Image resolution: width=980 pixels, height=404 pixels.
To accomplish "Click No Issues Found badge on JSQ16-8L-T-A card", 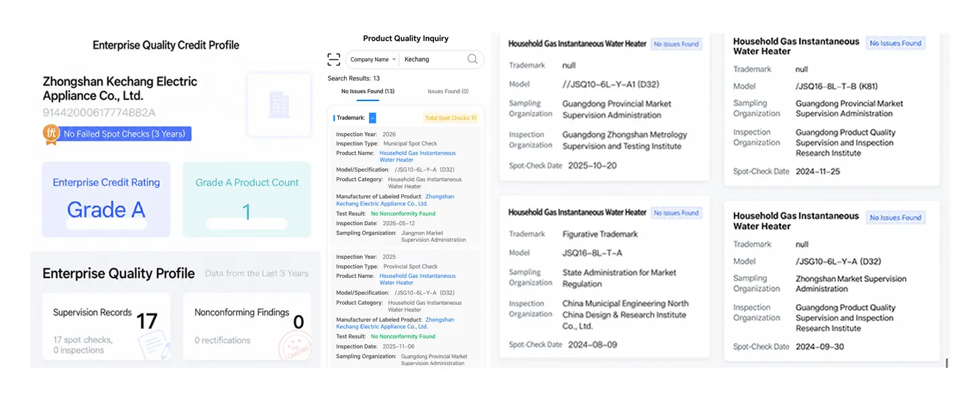I will 676,212.
